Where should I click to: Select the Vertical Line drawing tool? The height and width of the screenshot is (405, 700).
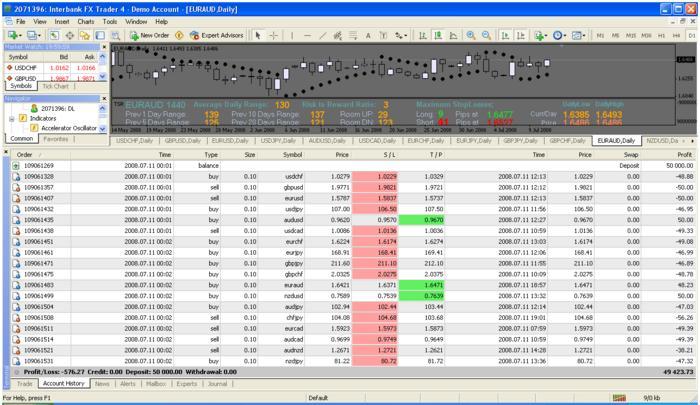292,35
